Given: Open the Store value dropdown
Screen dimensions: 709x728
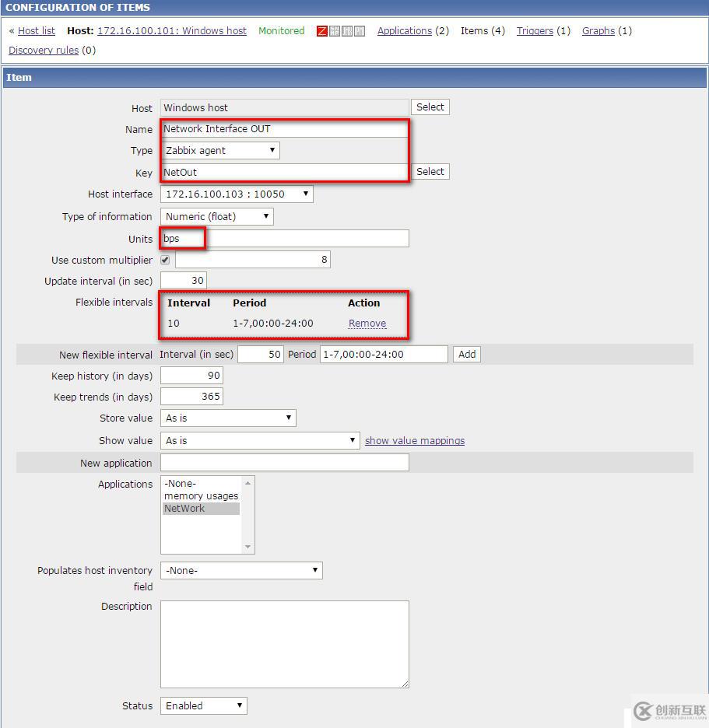Looking at the screenshot, I should pos(227,418).
